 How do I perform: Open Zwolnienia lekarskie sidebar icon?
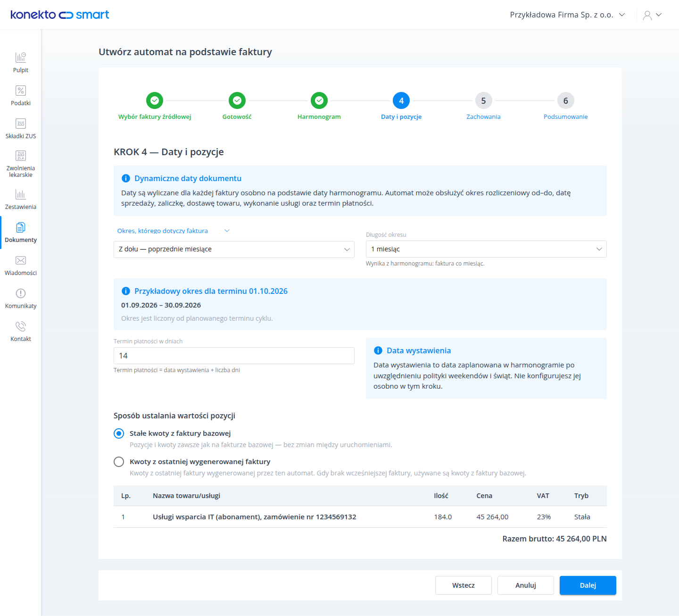(21, 156)
